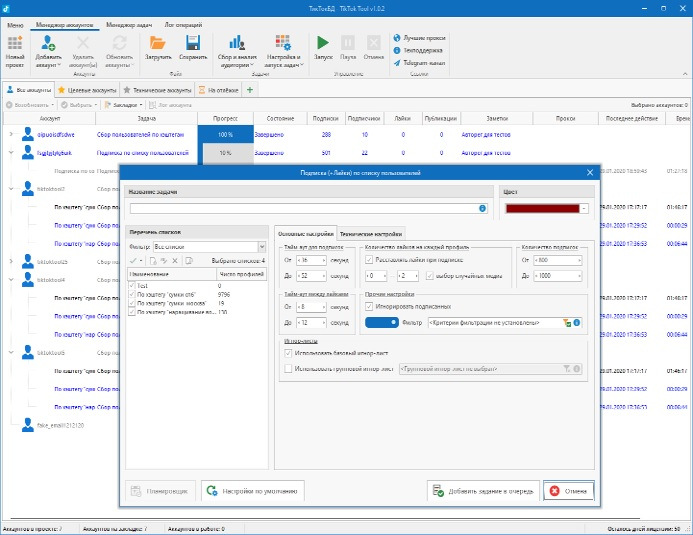Enable 'Использовать групповой игнор-лист' checkbox
This screenshot has width=693, height=535.
(x=290, y=369)
